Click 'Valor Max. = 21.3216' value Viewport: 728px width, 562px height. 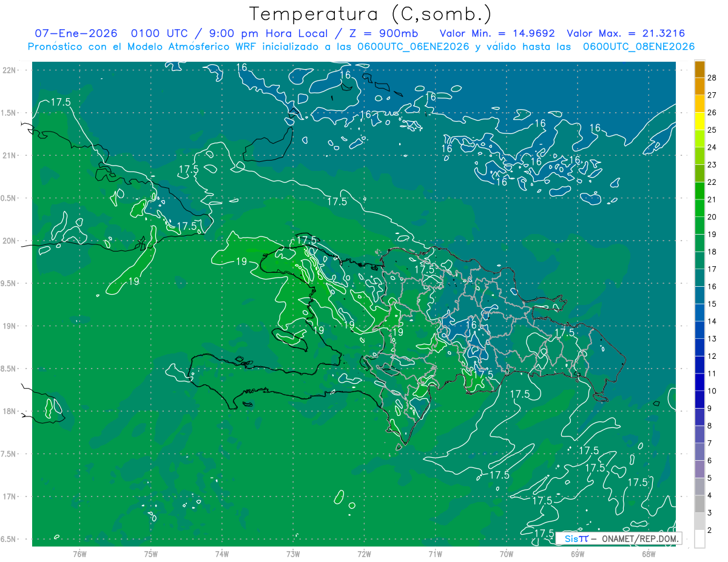coord(625,33)
